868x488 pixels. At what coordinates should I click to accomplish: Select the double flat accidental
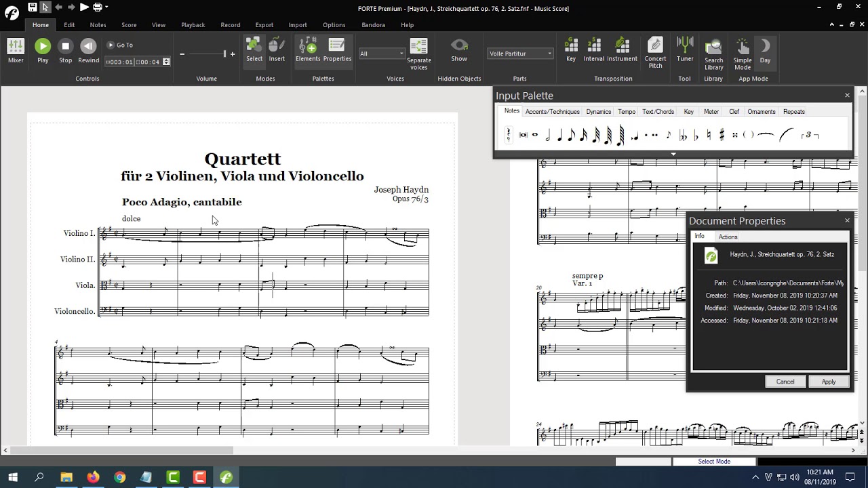(684, 135)
